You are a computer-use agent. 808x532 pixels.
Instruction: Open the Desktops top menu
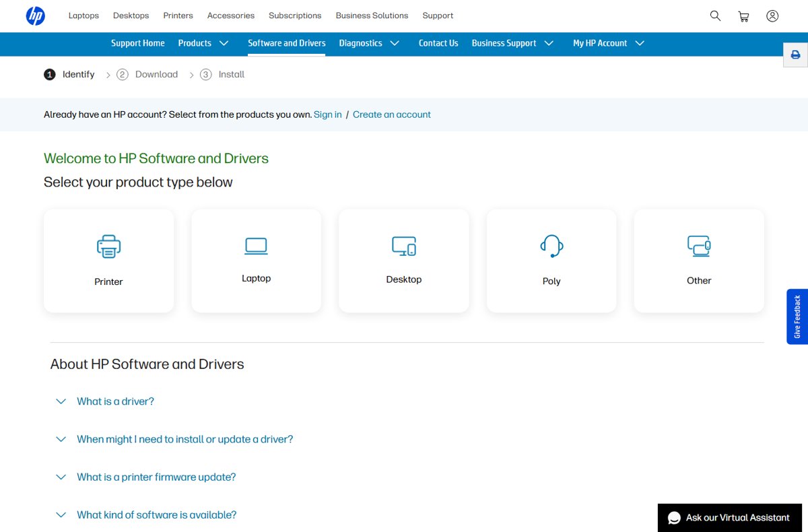click(131, 15)
